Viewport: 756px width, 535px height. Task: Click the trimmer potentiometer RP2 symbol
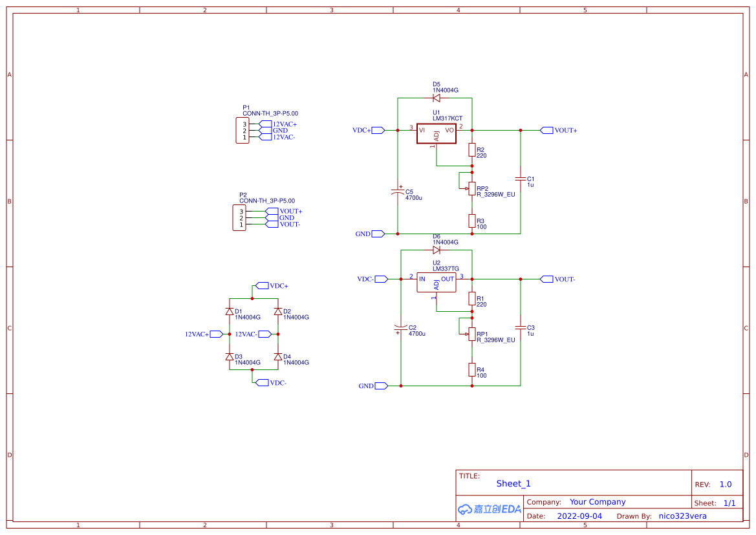coord(471,188)
